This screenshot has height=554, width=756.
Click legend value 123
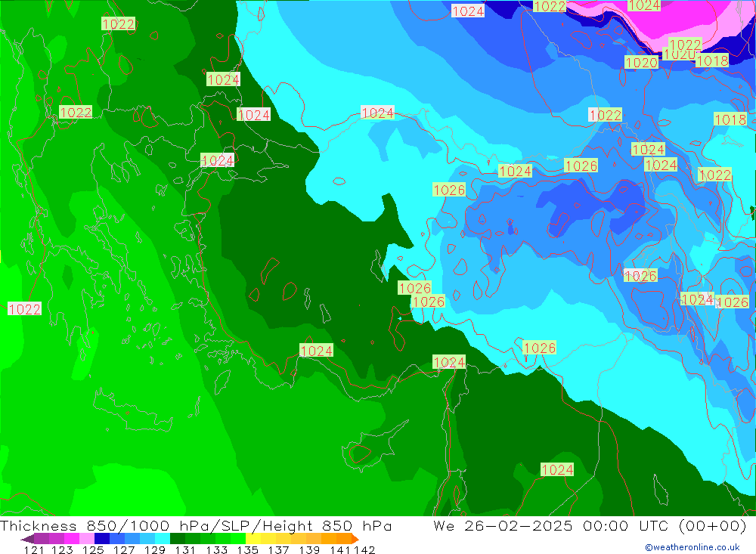(62, 549)
